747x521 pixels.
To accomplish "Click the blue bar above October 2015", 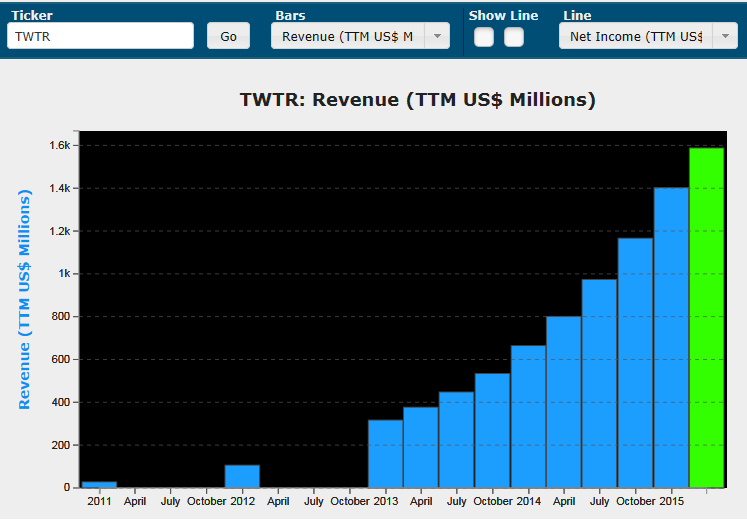I will coord(635,363).
